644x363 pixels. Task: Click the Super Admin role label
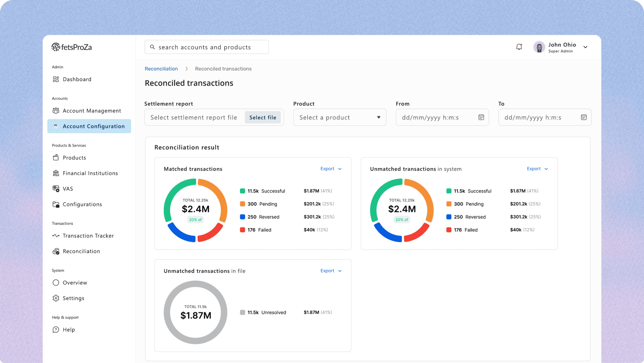[561, 51]
